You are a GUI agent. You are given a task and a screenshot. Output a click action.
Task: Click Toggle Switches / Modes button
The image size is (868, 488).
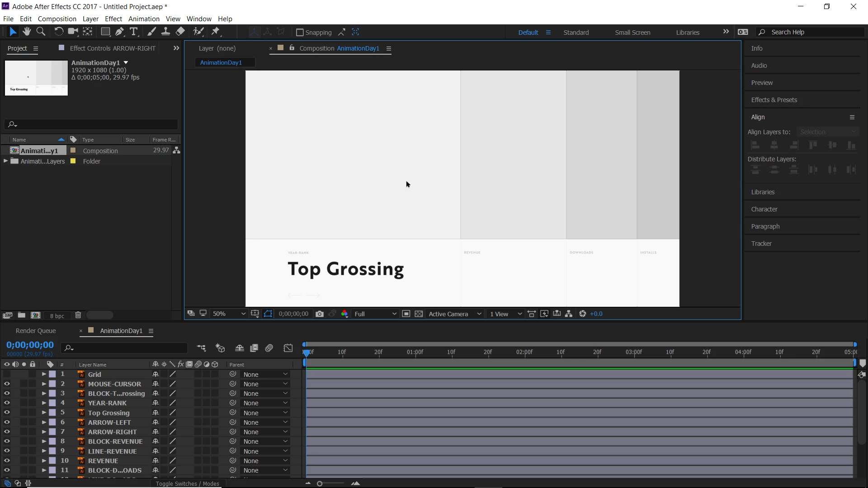(187, 483)
